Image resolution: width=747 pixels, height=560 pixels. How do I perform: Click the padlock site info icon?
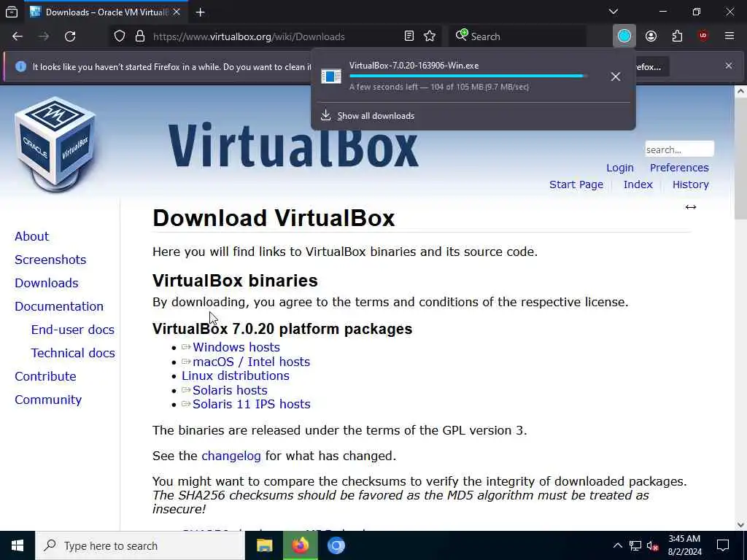(139, 36)
